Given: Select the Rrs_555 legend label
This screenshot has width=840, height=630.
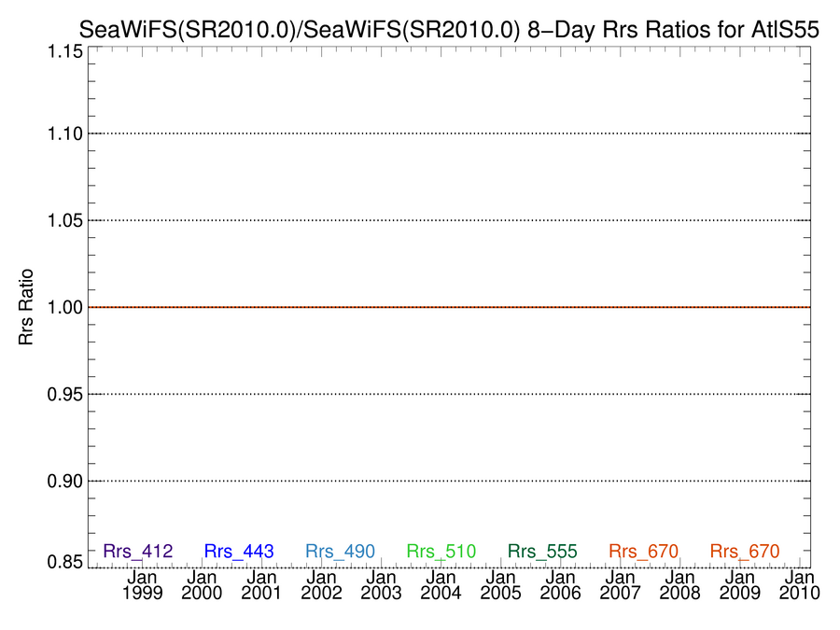Looking at the screenshot, I should [x=542, y=552].
